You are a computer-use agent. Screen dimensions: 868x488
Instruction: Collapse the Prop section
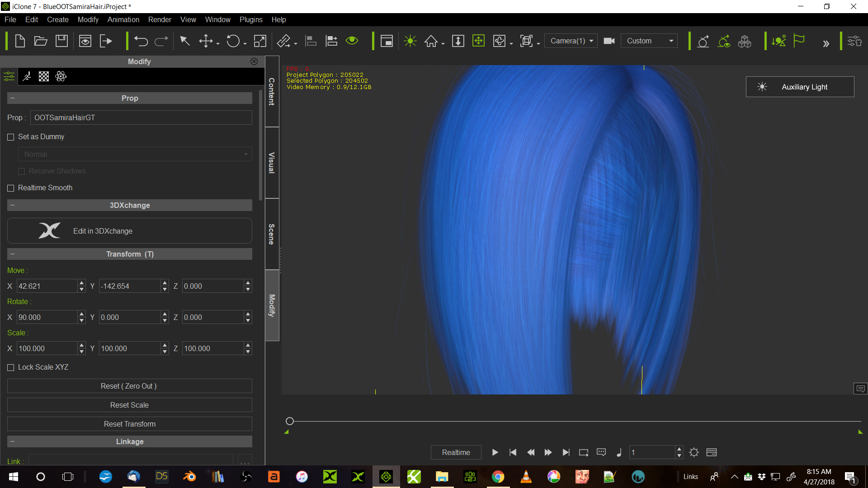pyautogui.click(x=12, y=98)
